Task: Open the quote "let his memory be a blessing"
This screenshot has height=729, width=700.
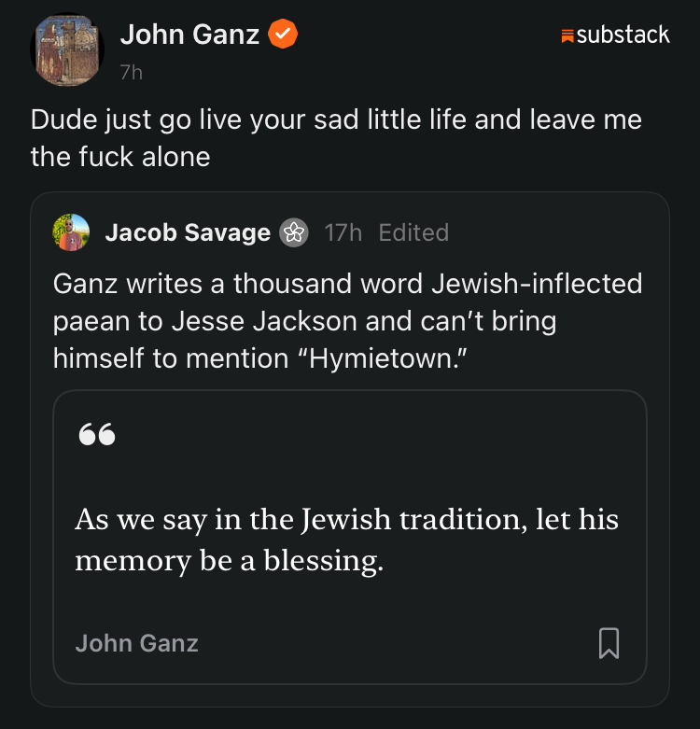Action: point(346,540)
